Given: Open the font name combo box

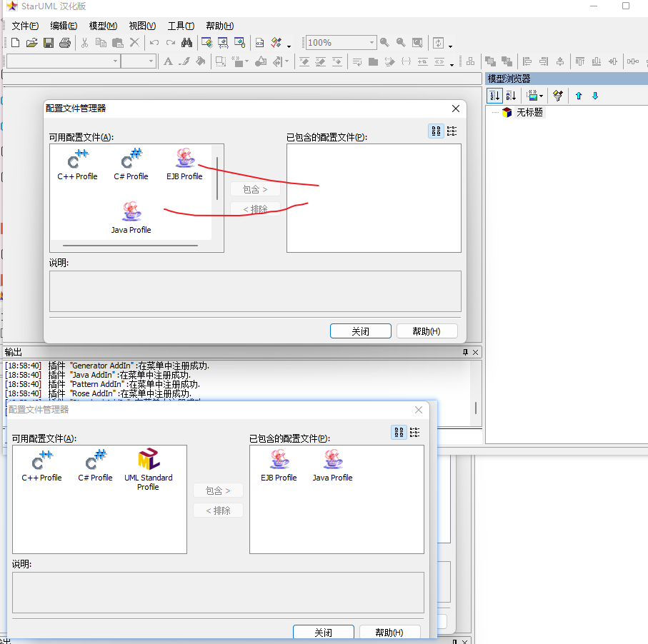Looking at the screenshot, I should pos(64,61).
